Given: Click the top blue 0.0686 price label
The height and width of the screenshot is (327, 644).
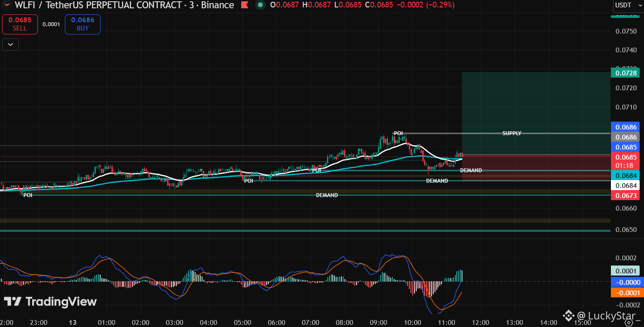Looking at the screenshot, I should tap(625, 127).
